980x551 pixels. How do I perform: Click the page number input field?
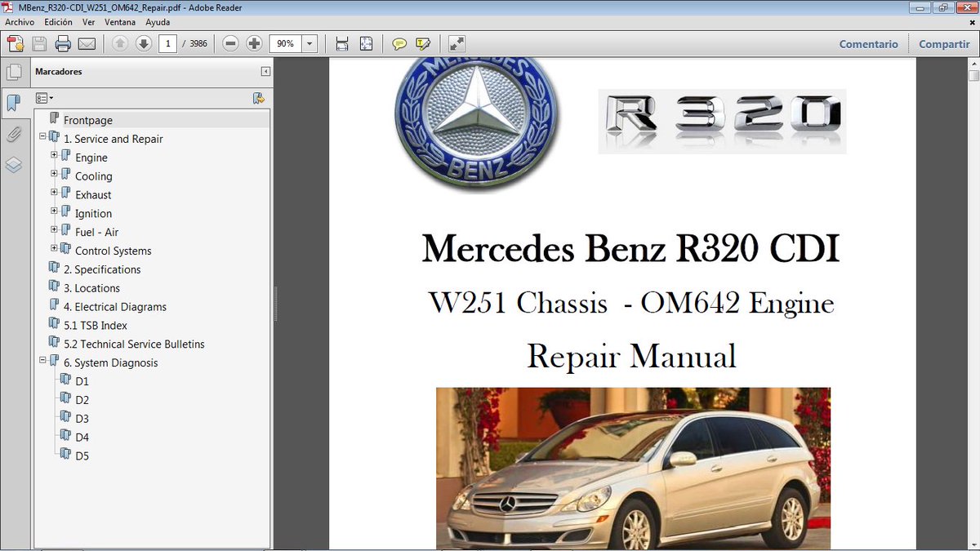pyautogui.click(x=168, y=44)
